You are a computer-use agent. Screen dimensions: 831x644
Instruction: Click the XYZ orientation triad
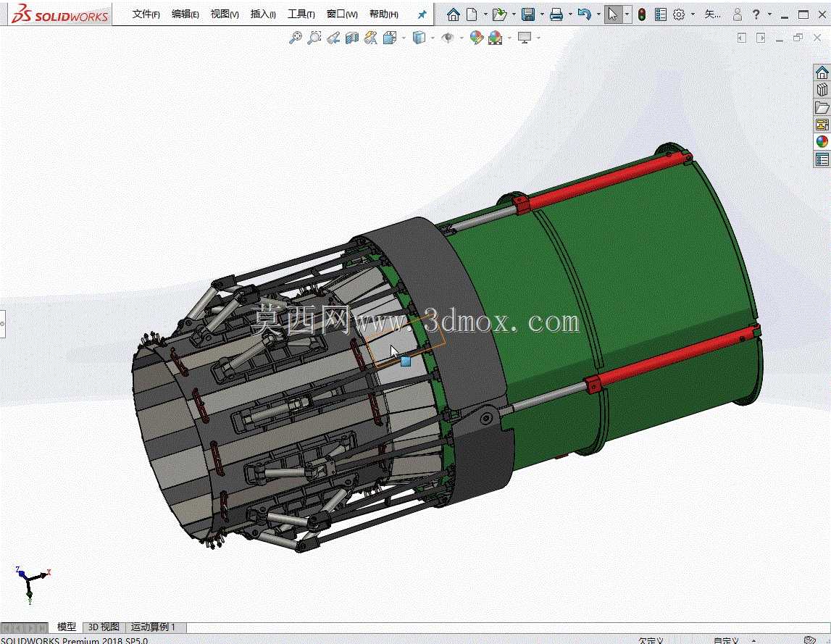click(x=32, y=585)
